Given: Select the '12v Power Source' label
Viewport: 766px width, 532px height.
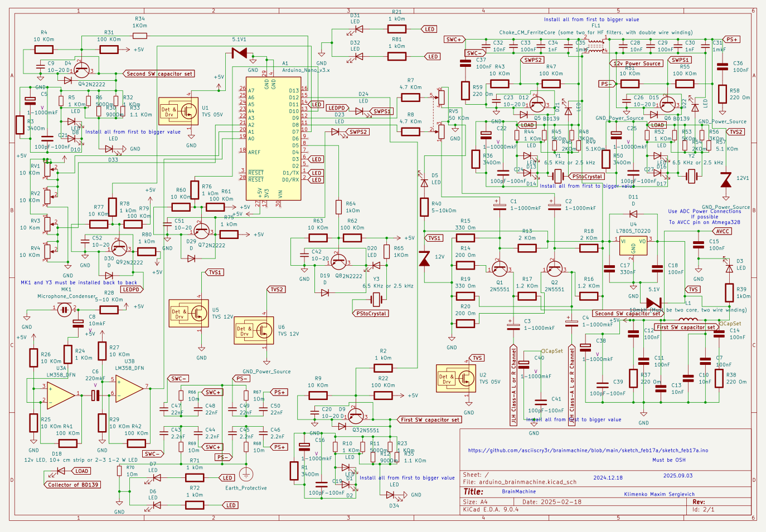Looking at the screenshot, I should click(x=638, y=64).
